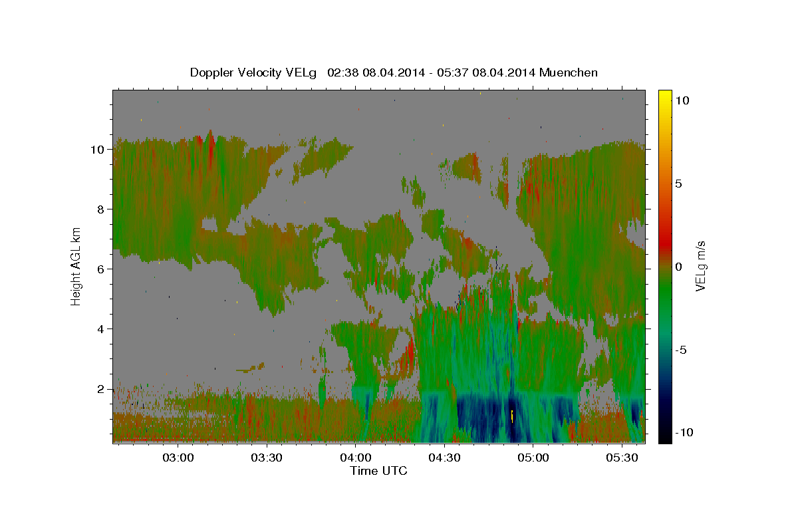Click the 'Muenchen' location in the title
The width and height of the screenshot is (798, 532).
click(568, 72)
